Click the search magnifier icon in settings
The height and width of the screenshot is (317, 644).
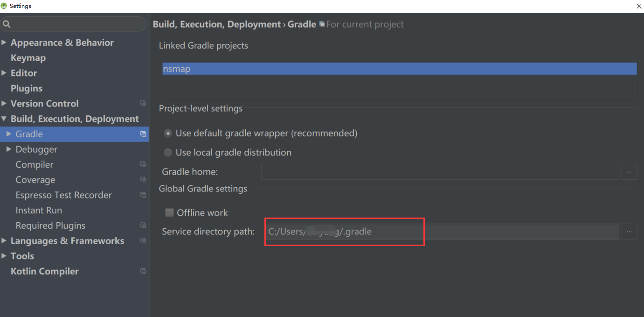[x=7, y=24]
